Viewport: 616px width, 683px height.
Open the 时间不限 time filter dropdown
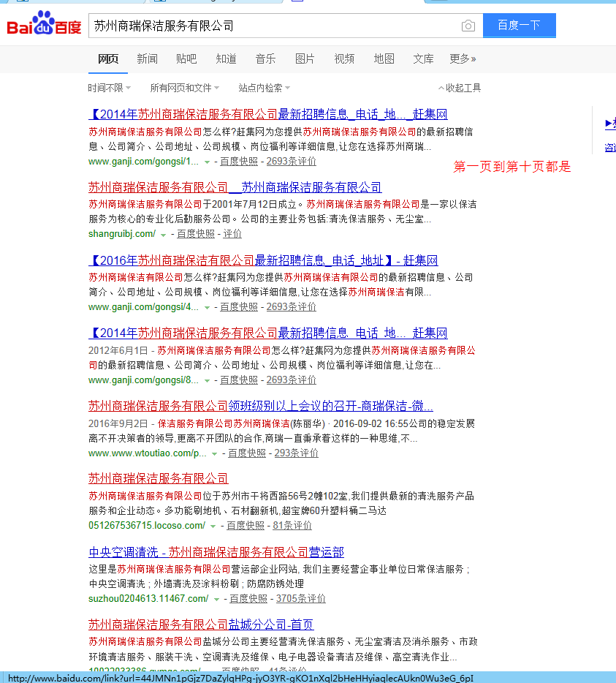[x=110, y=88]
